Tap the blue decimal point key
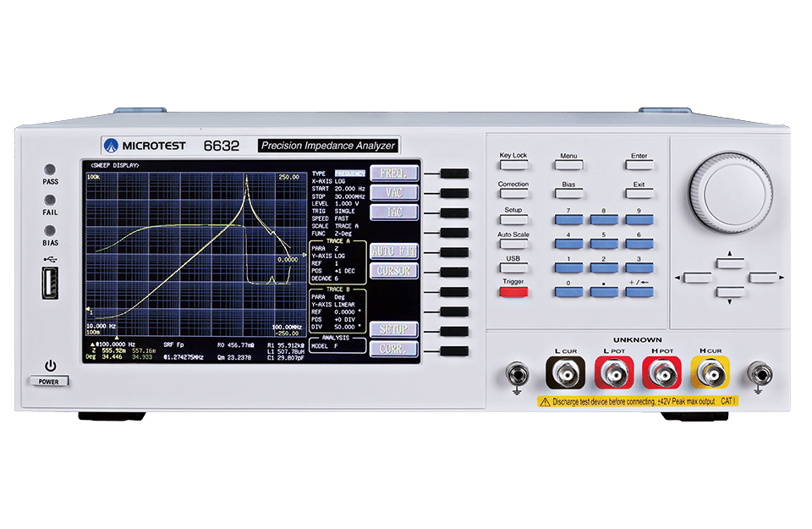 (604, 292)
